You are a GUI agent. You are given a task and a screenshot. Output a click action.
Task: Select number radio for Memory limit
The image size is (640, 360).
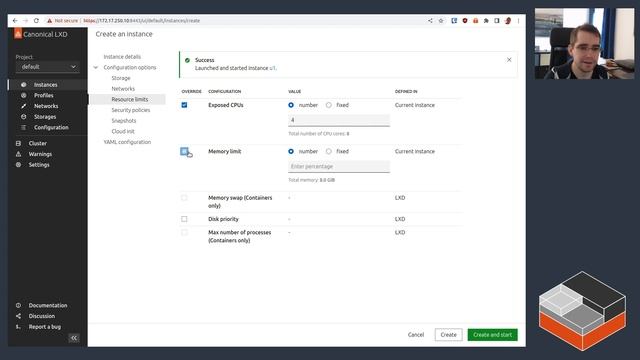click(x=291, y=151)
